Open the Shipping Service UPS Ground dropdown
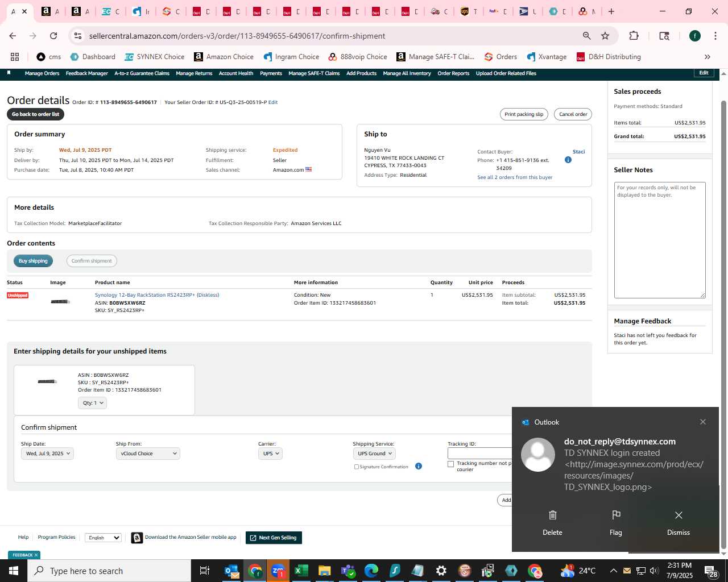 coord(374,454)
